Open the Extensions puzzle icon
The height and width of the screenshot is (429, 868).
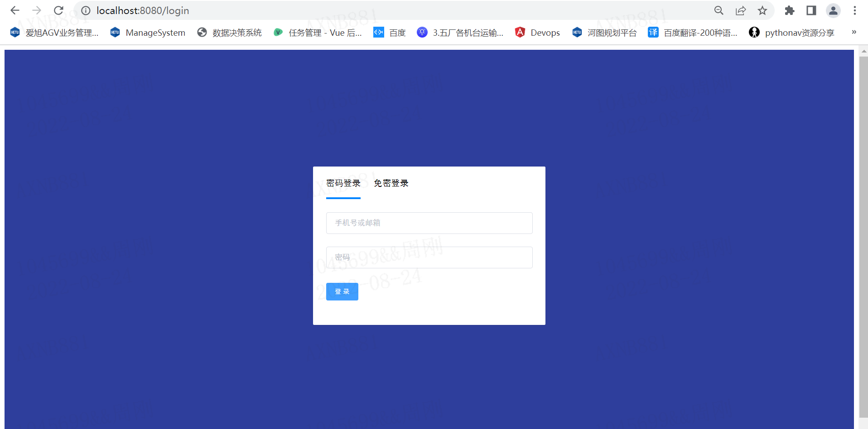(790, 10)
